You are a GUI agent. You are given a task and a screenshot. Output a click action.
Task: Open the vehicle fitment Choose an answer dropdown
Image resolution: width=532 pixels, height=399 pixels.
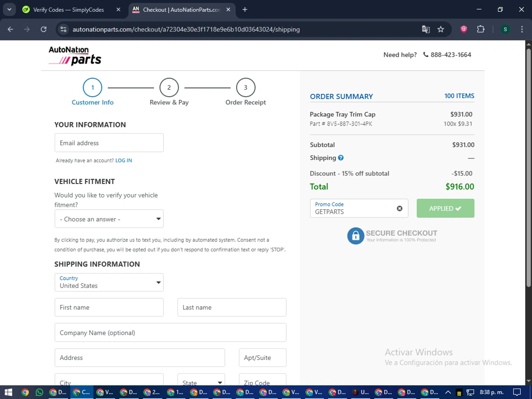pyautogui.click(x=109, y=219)
